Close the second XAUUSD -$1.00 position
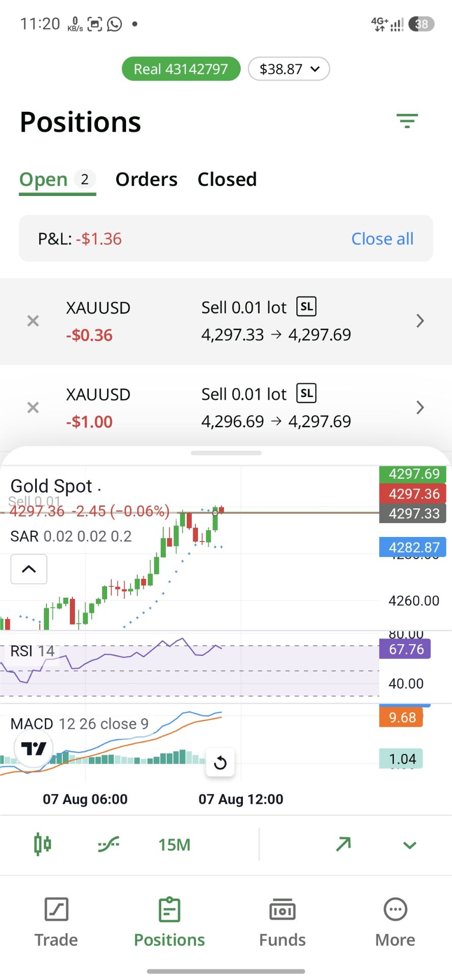 (x=33, y=408)
